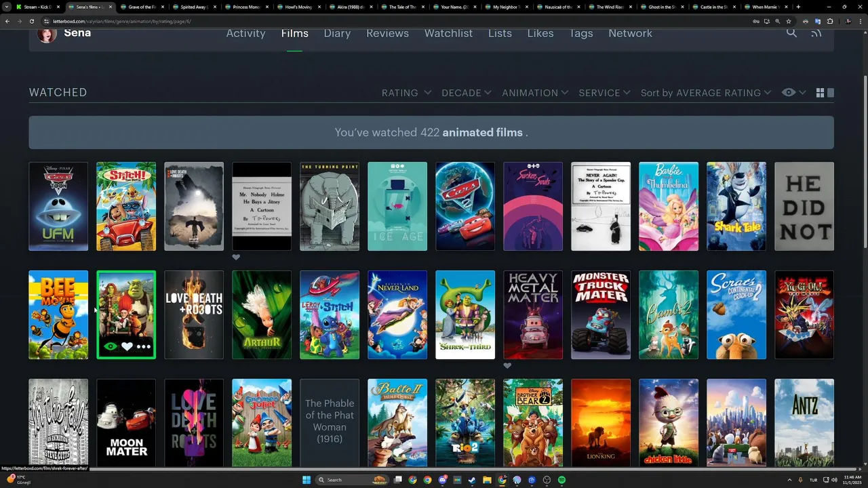868x488 pixels.
Task: Switch to large poster view icon
Action: pos(831,93)
